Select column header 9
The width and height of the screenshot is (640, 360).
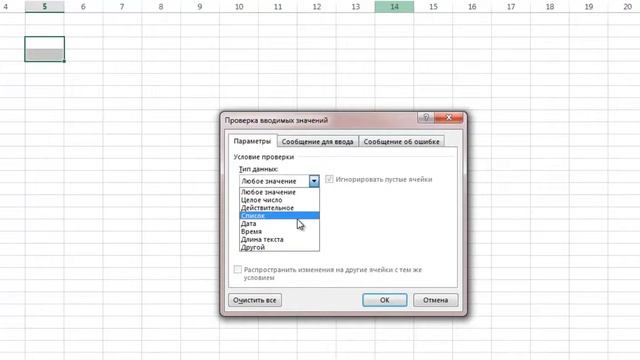(200, 7)
